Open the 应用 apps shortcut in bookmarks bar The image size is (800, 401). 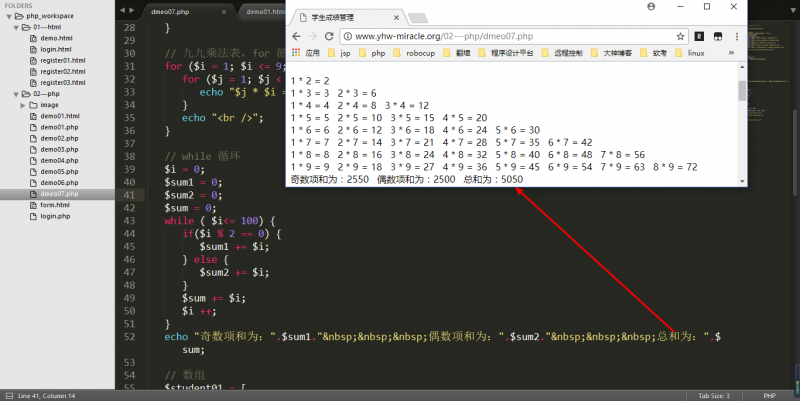(x=304, y=53)
